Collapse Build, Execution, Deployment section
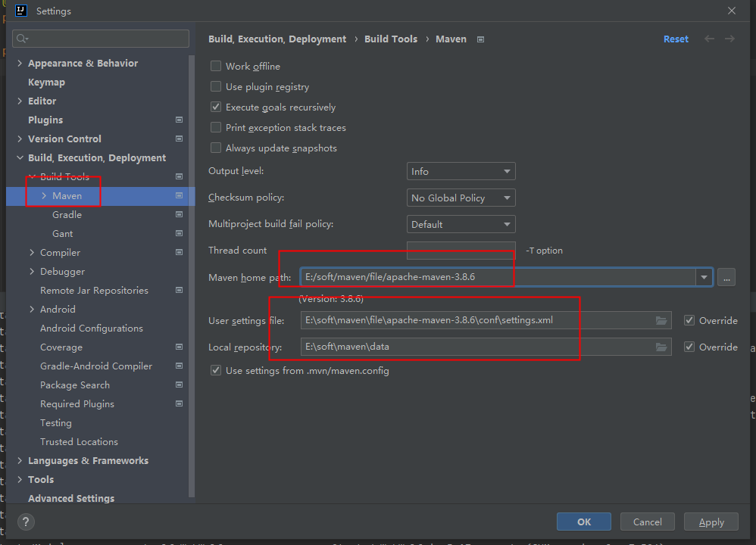 [20, 157]
